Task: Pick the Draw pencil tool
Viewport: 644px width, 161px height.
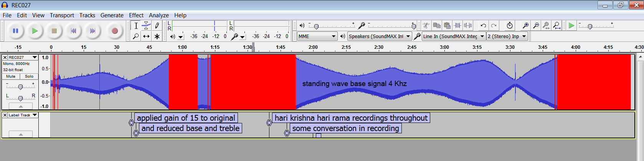Action: tap(157, 25)
